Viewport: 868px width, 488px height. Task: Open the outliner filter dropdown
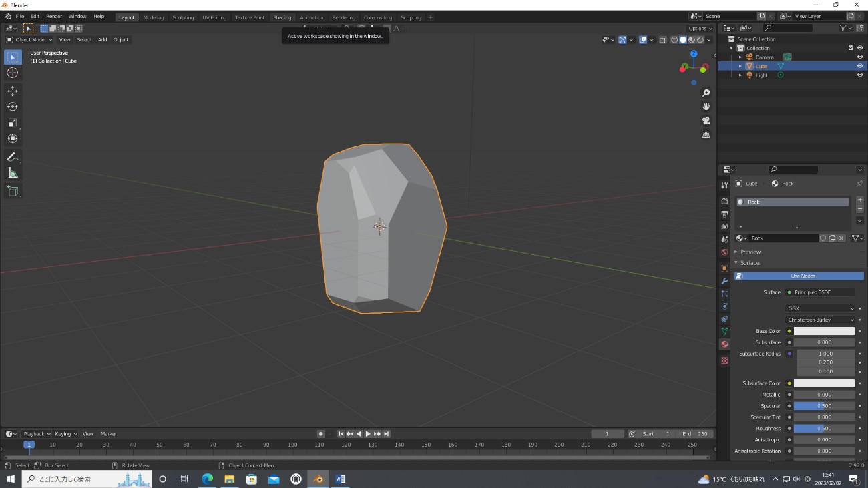tap(845, 28)
